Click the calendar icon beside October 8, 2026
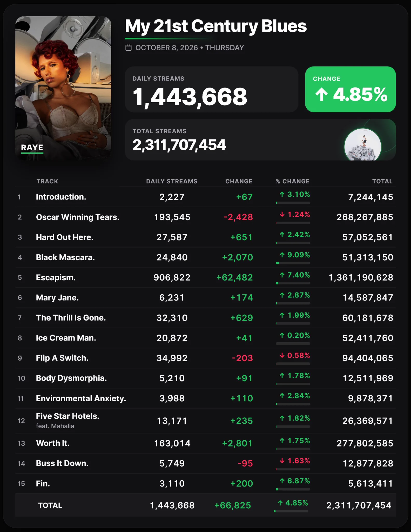411x532 pixels. pos(129,48)
